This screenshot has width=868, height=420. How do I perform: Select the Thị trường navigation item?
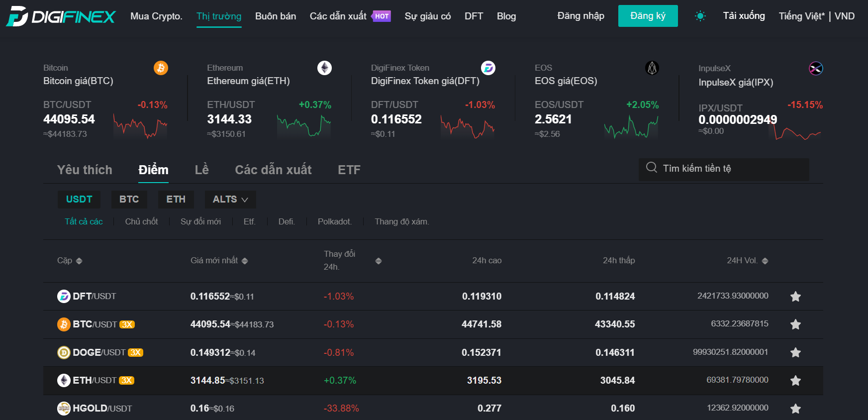(x=219, y=16)
